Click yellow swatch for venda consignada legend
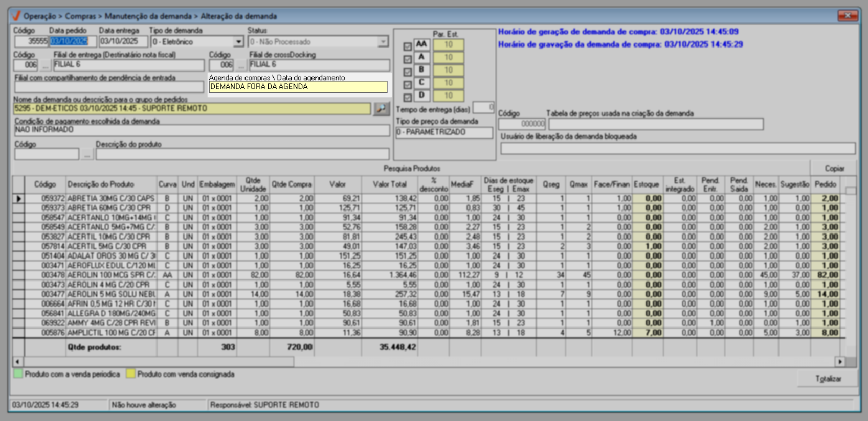The height and width of the screenshot is (421, 868). (x=131, y=374)
